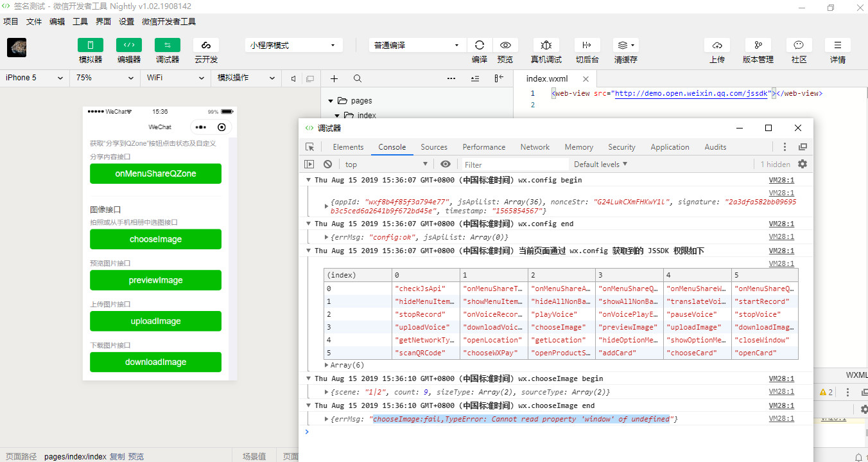Open the 75% zoom dropdown
Screen dimensions: 868x462
point(105,78)
